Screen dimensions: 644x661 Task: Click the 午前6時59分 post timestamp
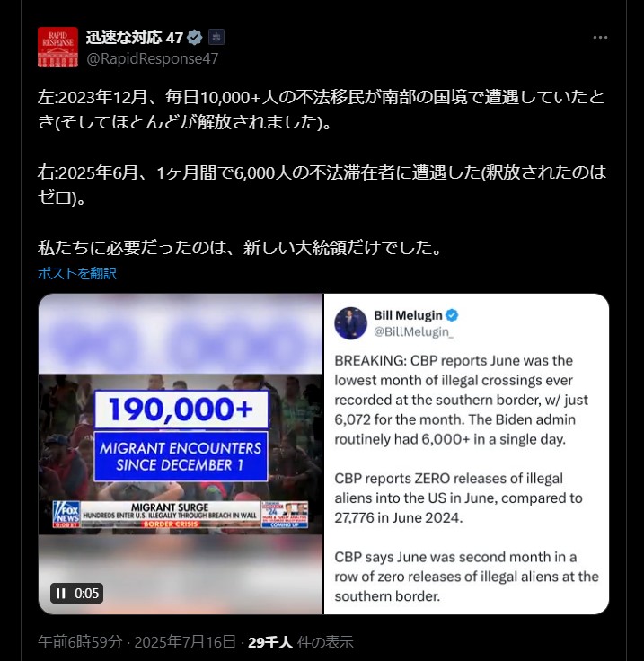(80, 642)
